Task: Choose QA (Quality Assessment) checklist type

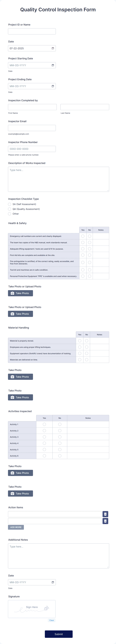Action: [x=9, y=209]
